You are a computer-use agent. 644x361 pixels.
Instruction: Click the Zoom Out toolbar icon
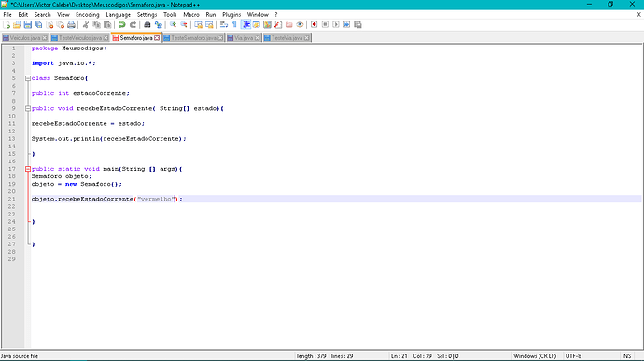coord(184,24)
